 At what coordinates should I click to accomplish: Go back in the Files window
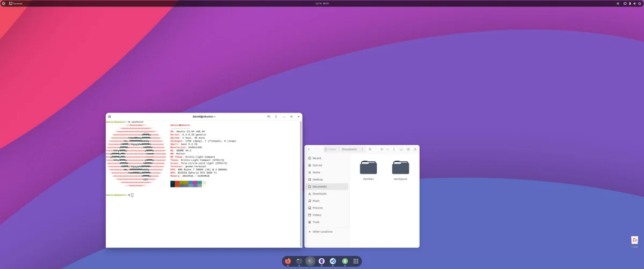[309, 149]
